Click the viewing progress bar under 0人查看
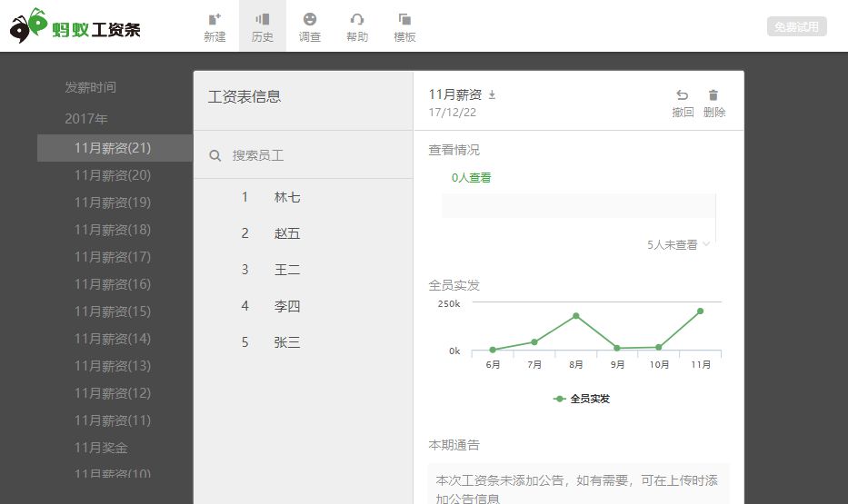The width and height of the screenshot is (848, 504). pos(579,206)
